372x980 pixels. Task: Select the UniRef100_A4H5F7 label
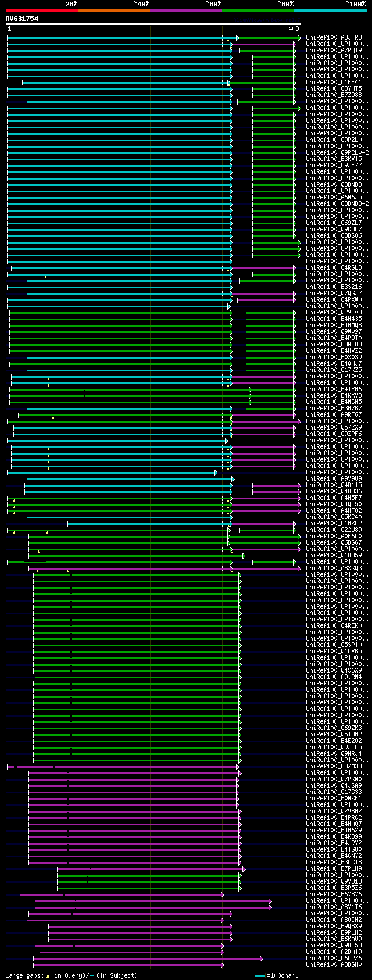[334, 498]
